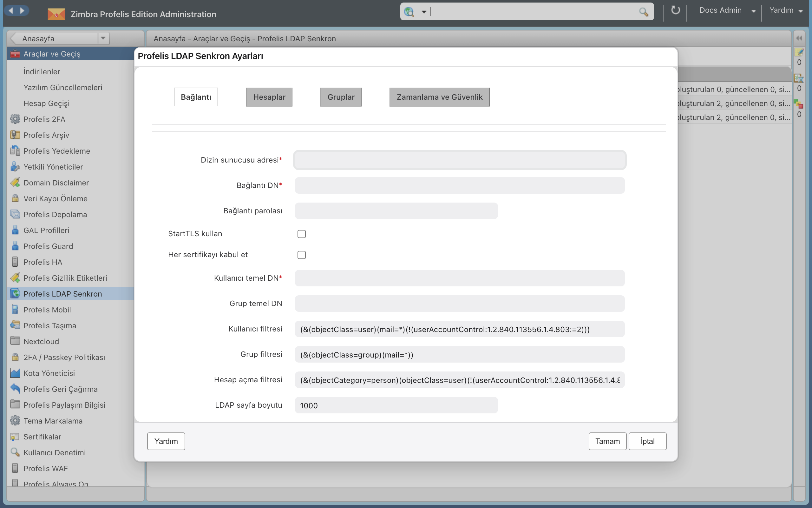Confirm with the Tamam button

[607, 441]
